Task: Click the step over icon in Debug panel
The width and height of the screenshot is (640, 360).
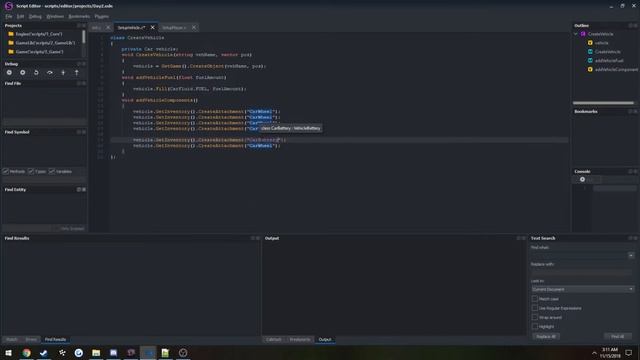Action: 49,72
